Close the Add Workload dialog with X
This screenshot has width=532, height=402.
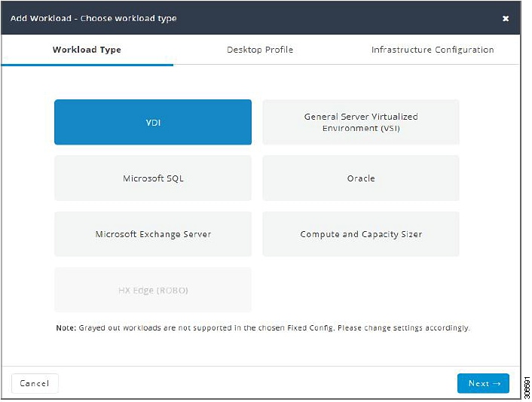pos(505,18)
